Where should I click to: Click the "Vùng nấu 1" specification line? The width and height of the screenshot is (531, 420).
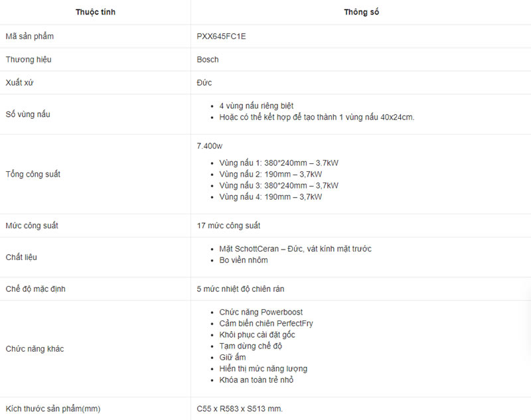pyautogui.click(x=279, y=163)
